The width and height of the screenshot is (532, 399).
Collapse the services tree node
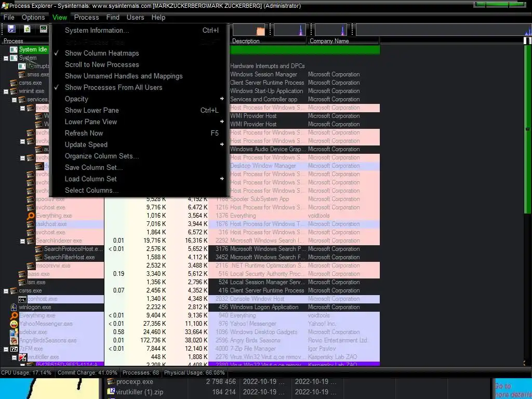coord(14,100)
